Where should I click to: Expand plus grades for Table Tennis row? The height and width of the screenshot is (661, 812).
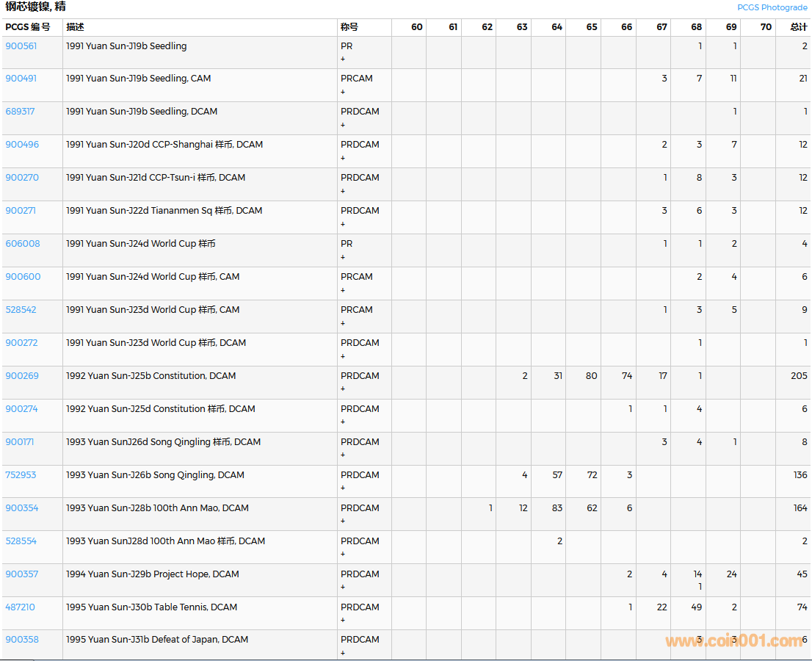[x=343, y=621]
